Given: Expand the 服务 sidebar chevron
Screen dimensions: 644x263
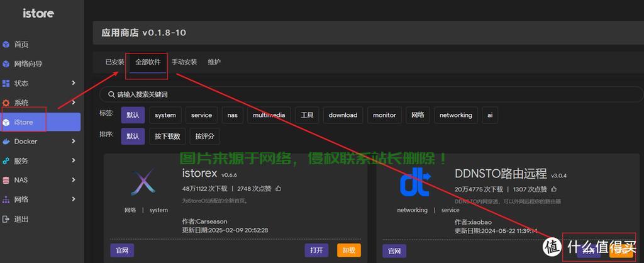Looking at the screenshot, I should click(74, 160).
